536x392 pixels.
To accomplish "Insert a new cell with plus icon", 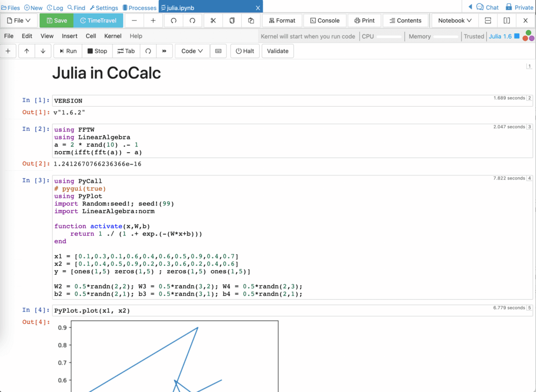I will [x=8, y=51].
